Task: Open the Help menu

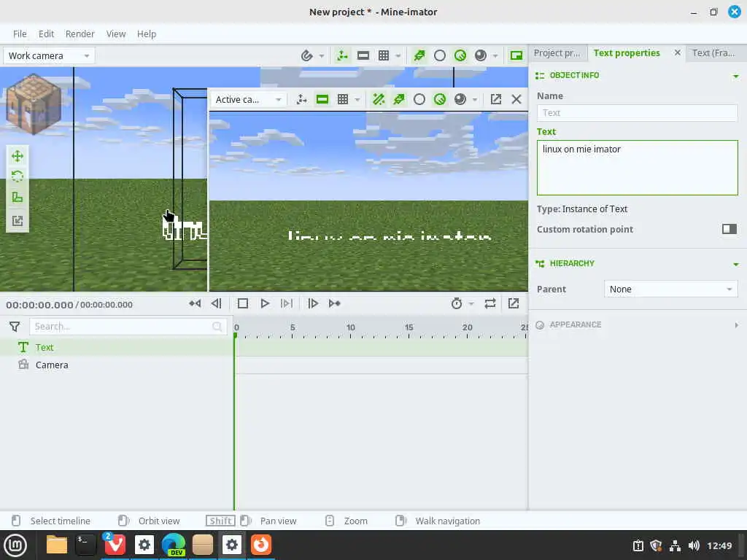Action: click(147, 34)
